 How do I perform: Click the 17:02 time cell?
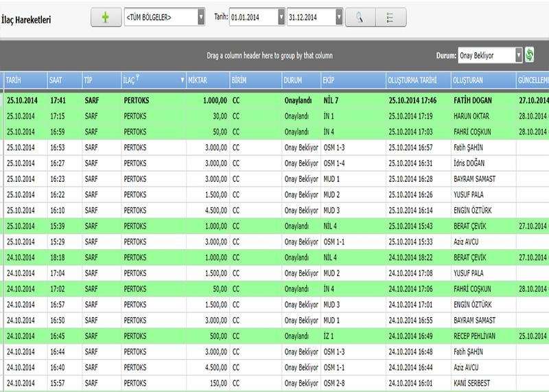point(58,289)
